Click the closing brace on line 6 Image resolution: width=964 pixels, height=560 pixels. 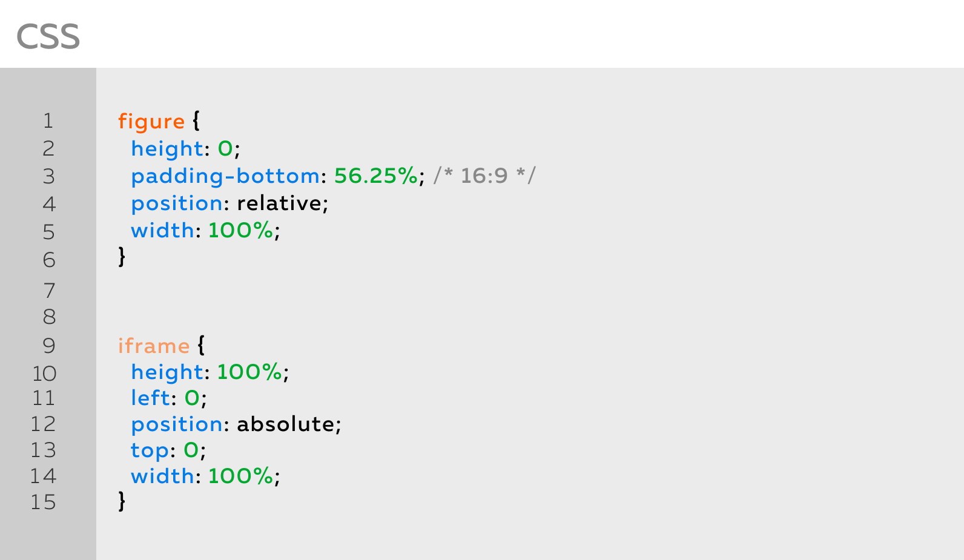coord(122,257)
